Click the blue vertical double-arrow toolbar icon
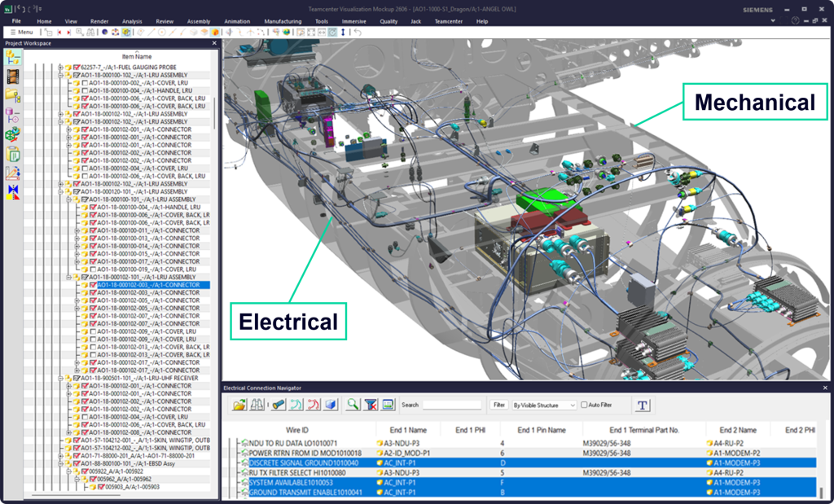 pos(343,32)
